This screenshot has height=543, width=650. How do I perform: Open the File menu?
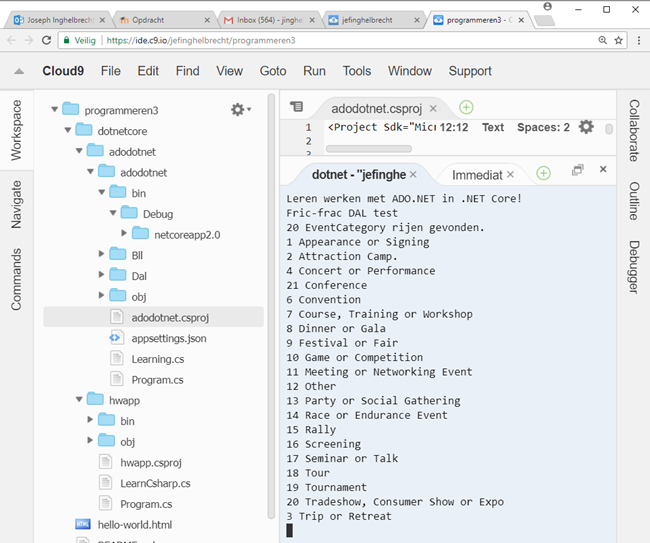(x=111, y=71)
